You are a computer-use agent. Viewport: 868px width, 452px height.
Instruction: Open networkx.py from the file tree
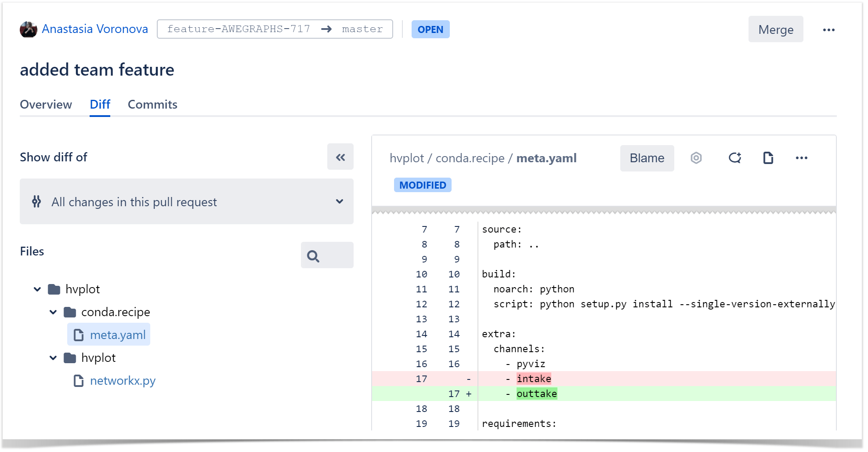123,380
